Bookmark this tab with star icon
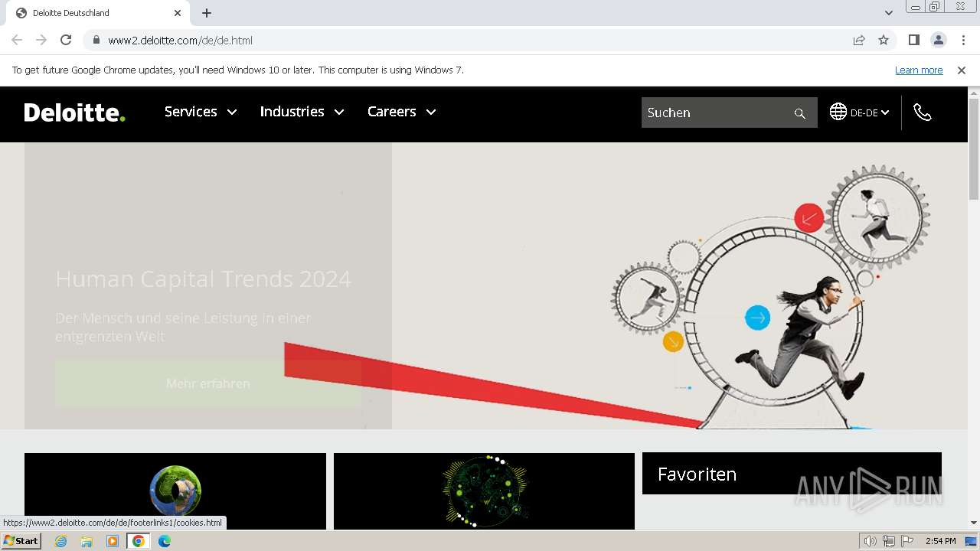980x551 pixels. point(884,40)
